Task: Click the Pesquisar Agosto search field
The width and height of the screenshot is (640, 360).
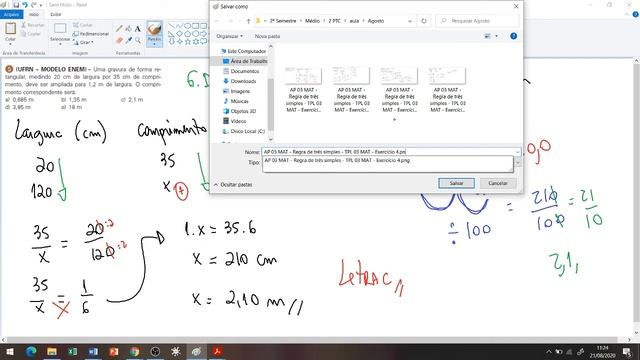Action: click(478, 21)
